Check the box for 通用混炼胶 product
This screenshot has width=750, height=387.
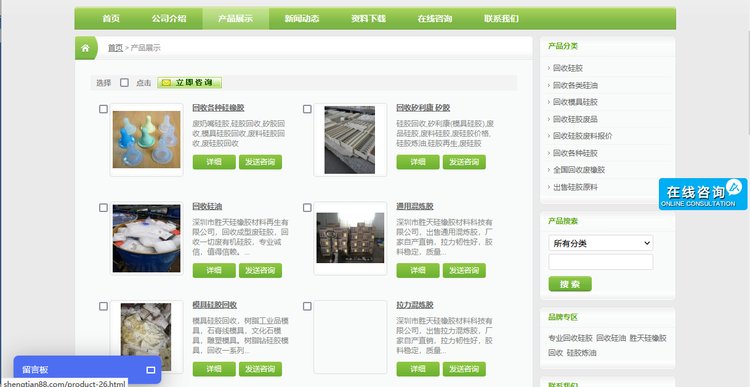(307, 208)
